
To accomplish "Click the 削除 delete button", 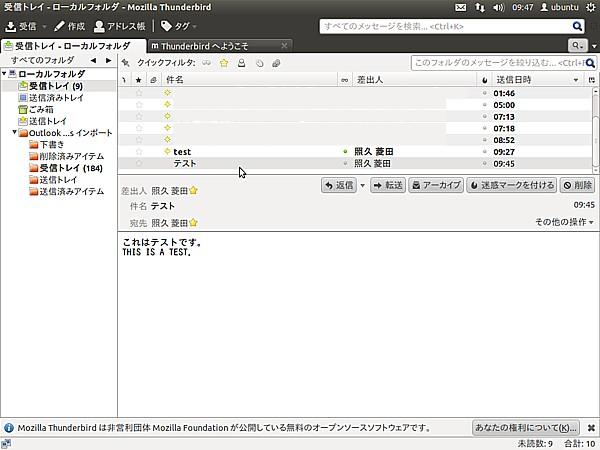I will 578,185.
